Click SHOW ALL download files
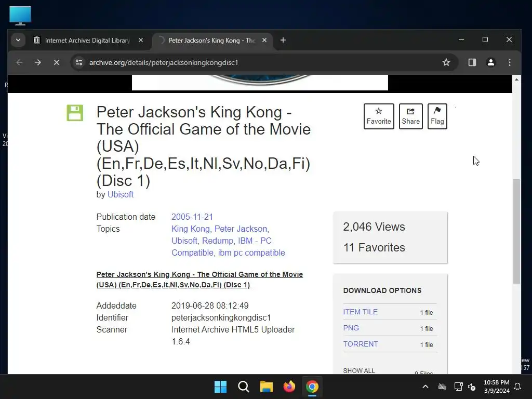This screenshot has width=532, height=399. 359,370
